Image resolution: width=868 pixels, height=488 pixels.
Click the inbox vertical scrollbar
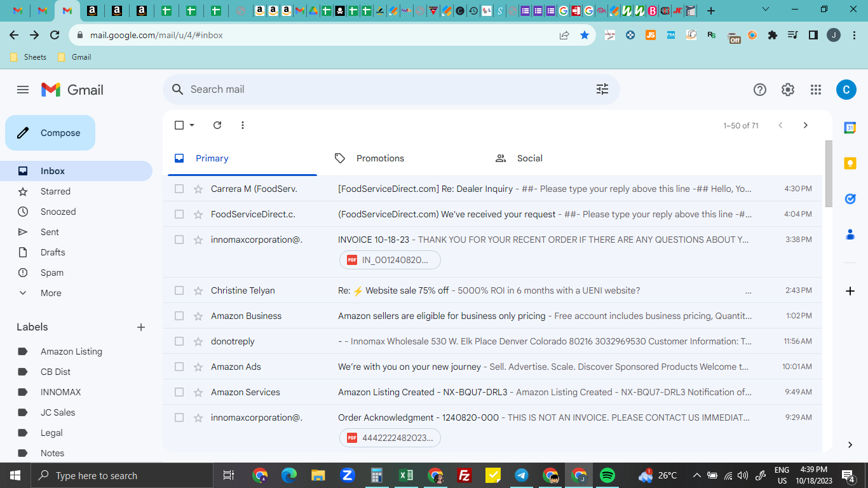(x=829, y=173)
